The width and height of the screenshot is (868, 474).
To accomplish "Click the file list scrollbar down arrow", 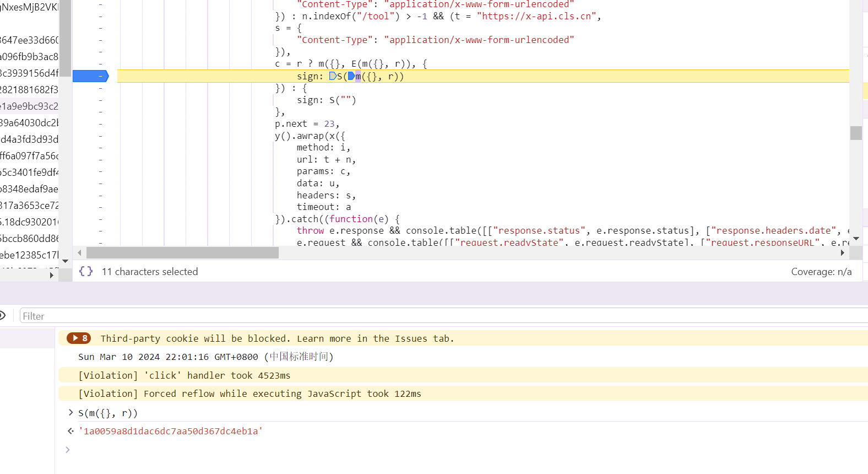I will pos(65,261).
